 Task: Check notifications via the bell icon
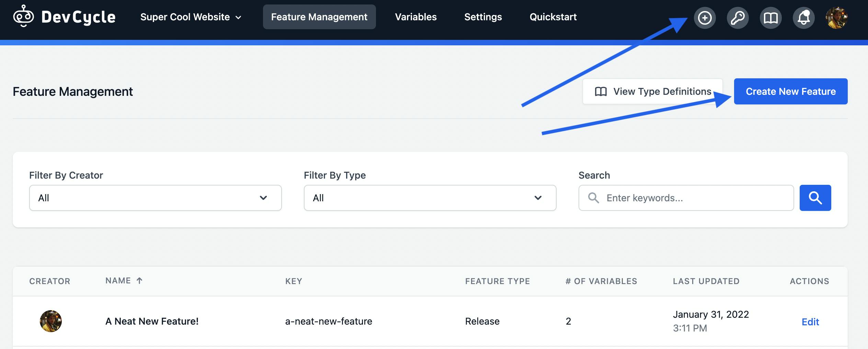803,18
